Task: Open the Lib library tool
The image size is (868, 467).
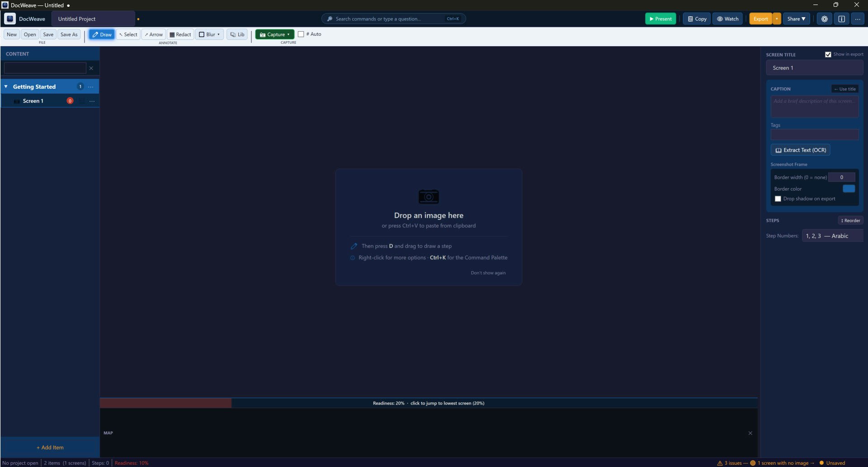Action: (237, 34)
